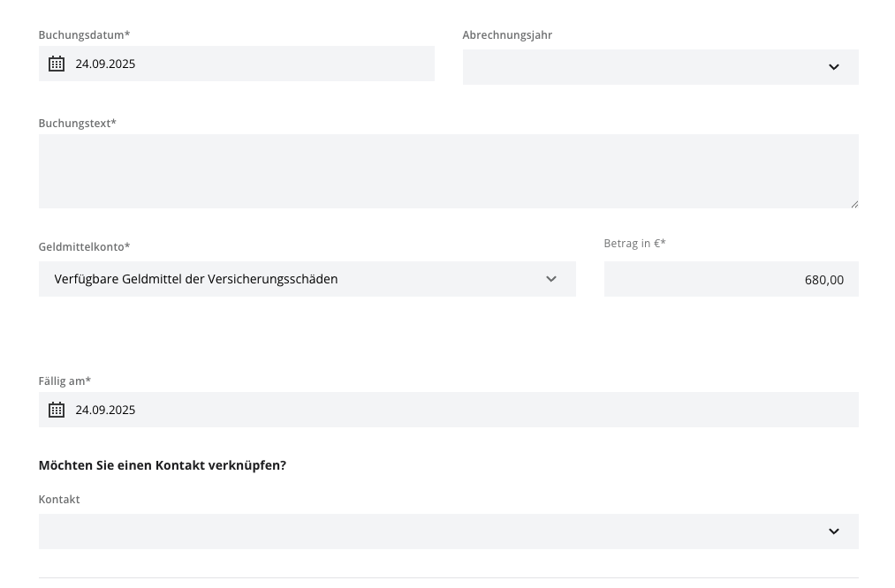Screen dimensions: 895x588
Task: Click the Buchungstext textarea resize handle
Action: pos(853,204)
